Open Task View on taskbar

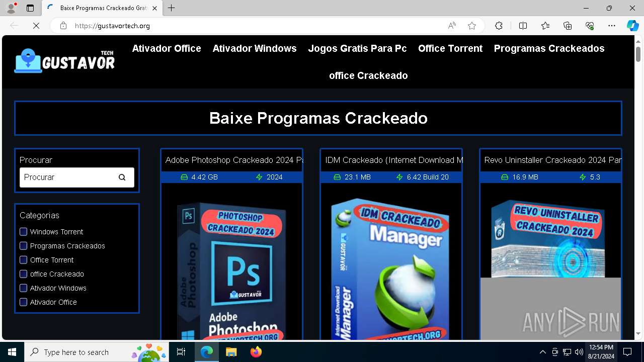[181, 352]
